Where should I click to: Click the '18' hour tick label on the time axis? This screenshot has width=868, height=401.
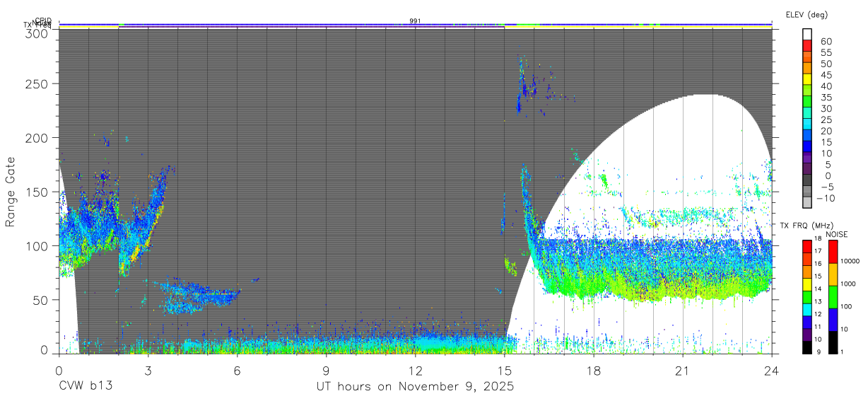click(x=593, y=370)
